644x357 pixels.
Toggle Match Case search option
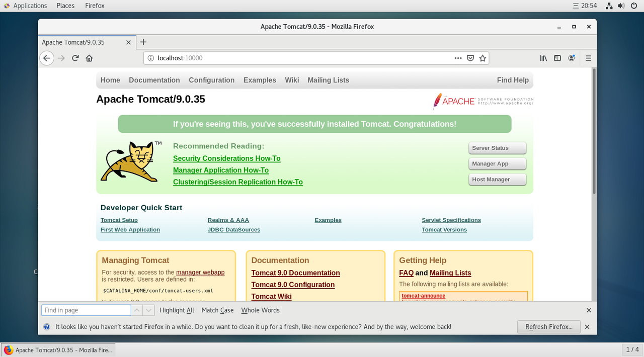(217, 310)
